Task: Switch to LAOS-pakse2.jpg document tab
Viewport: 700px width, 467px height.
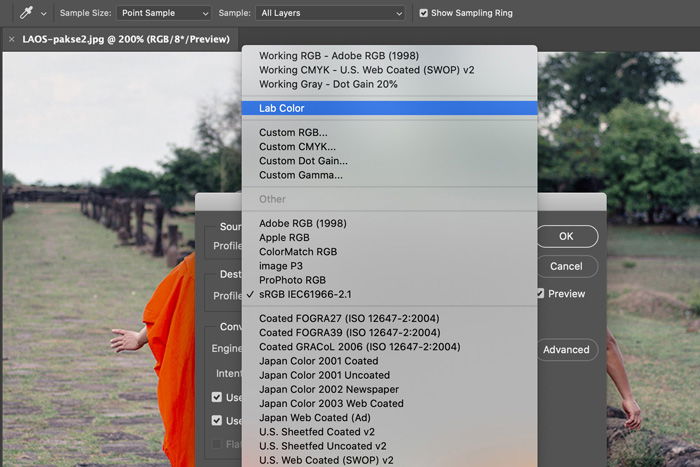Action: [x=126, y=39]
